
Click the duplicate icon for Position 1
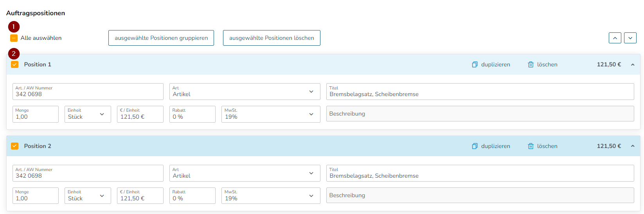475,64
